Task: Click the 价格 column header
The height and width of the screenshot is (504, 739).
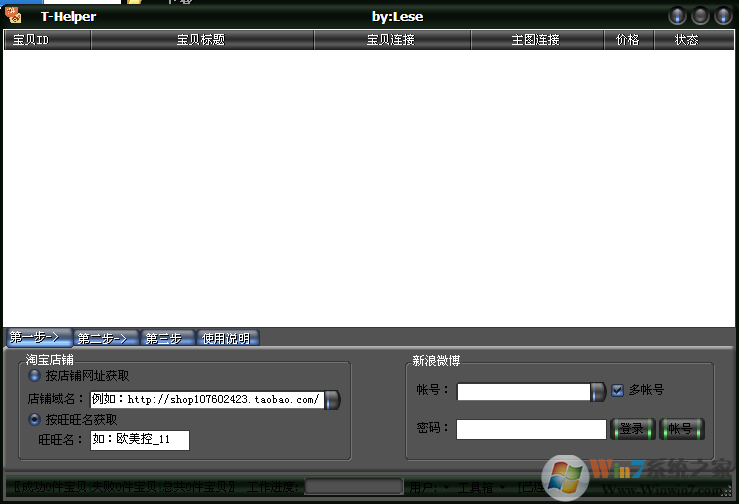Action: click(628, 40)
